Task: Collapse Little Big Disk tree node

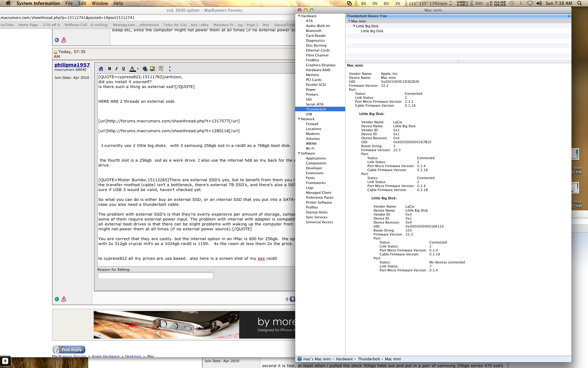Action: coord(354,26)
